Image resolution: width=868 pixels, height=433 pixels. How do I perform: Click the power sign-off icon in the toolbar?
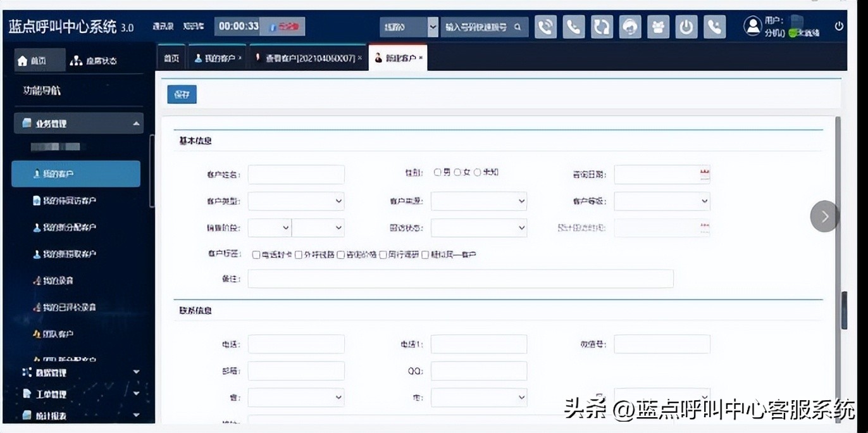click(x=686, y=27)
